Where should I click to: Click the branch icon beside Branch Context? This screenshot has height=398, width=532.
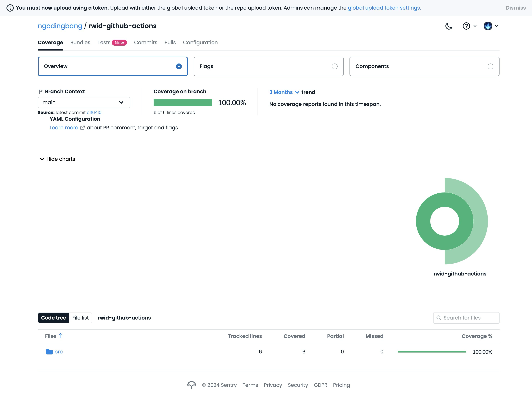pyautogui.click(x=41, y=91)
